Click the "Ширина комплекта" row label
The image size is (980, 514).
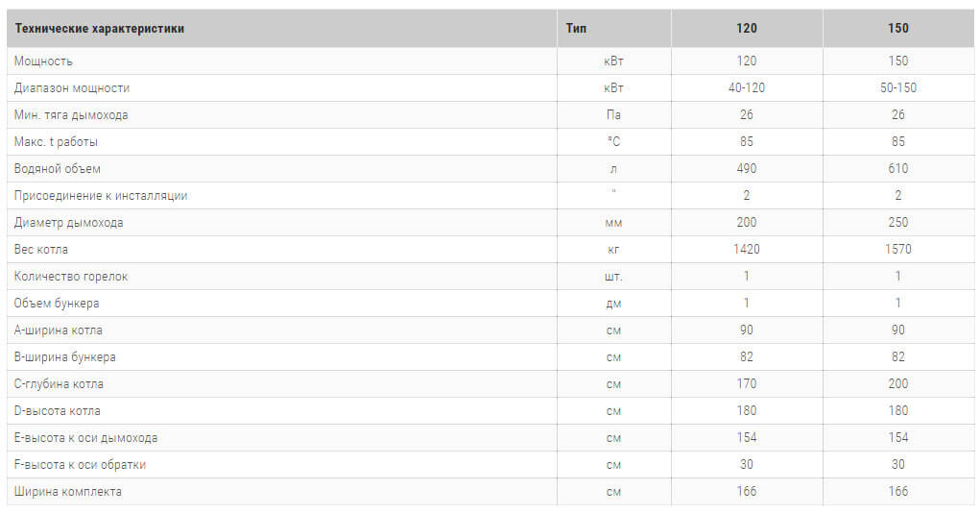[x=68, y=492]
